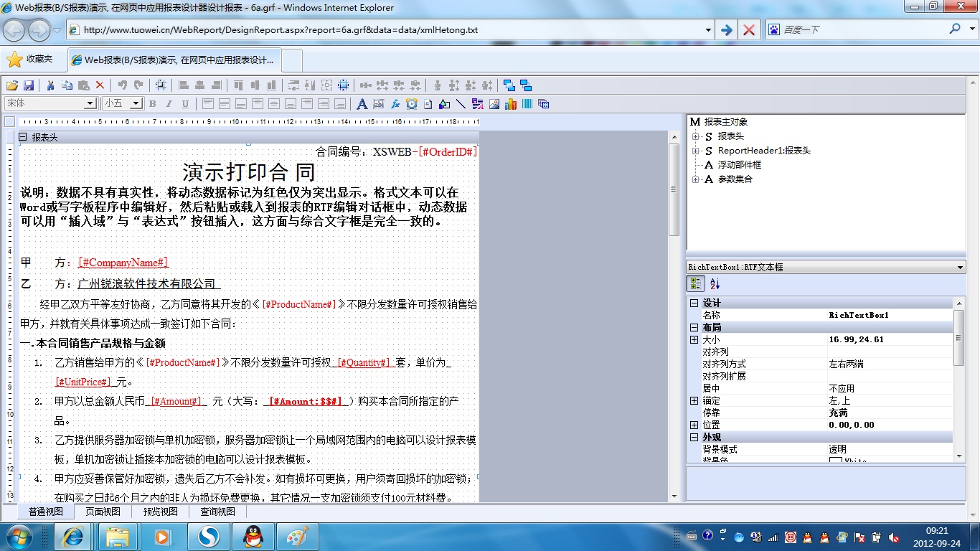Switch to the 查询视图 tab
The image size is (980, 551).
217,512
